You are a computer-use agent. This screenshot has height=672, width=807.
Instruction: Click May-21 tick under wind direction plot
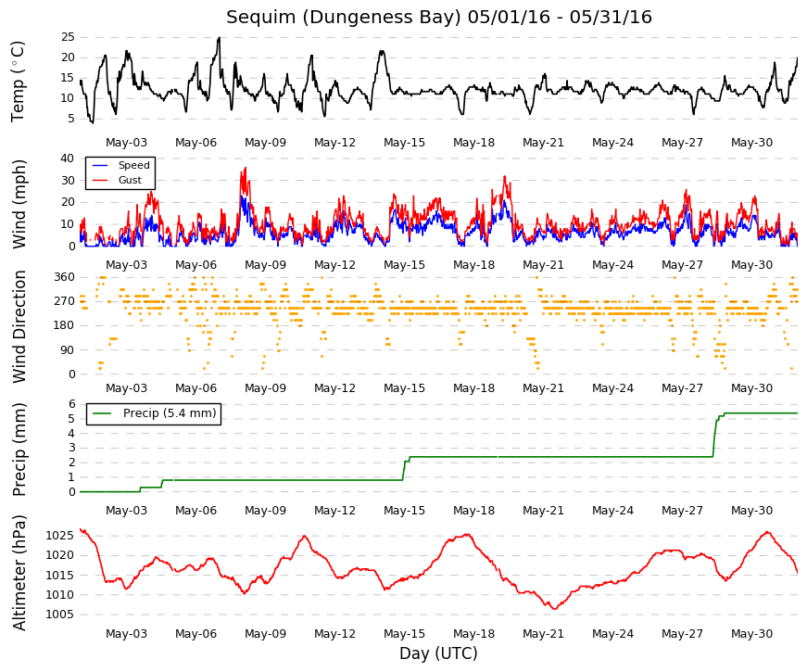click(543, 387)
